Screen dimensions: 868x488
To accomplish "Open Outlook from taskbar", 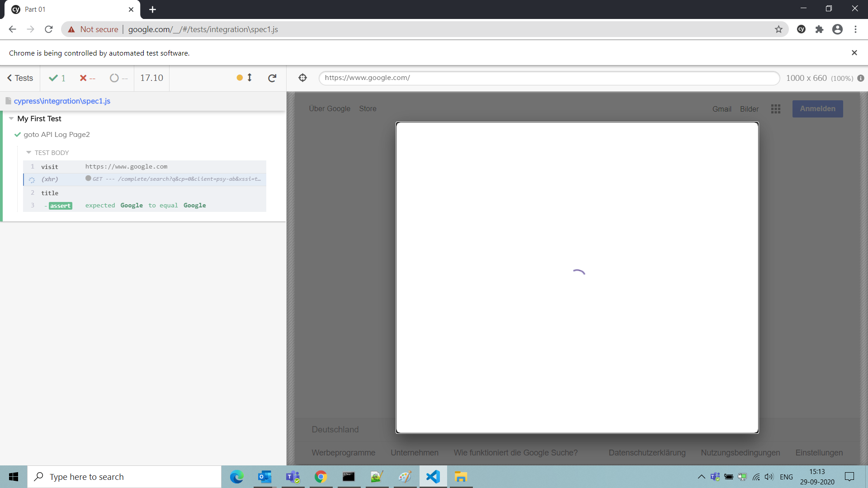I will point(264,477).
